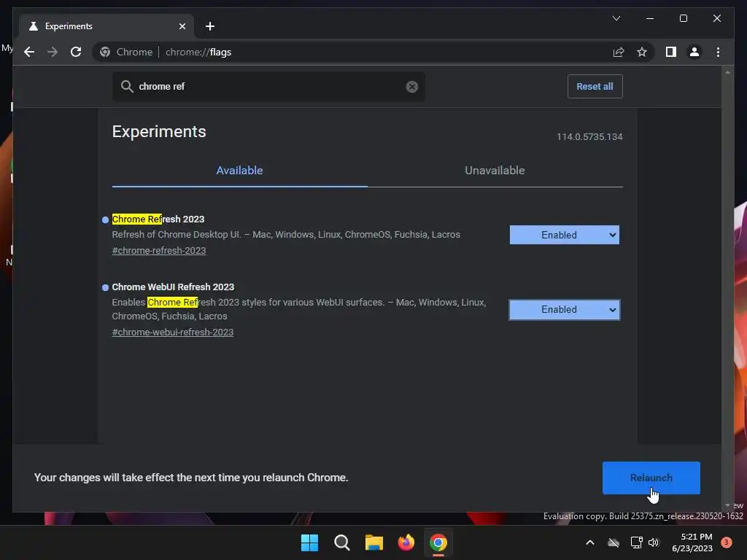Open #chrome-refresh-2023 anchor link

158,251
